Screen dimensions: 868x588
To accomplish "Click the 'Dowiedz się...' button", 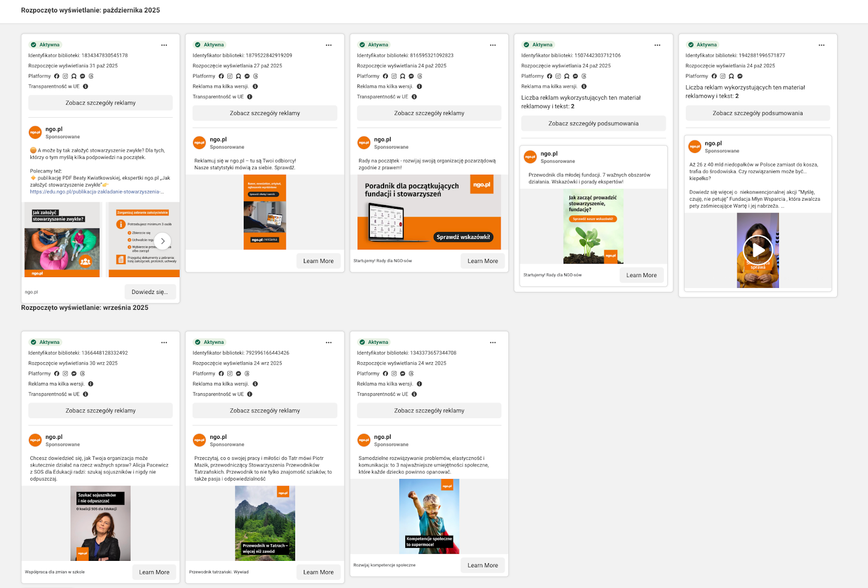I will tap(150, 292).
